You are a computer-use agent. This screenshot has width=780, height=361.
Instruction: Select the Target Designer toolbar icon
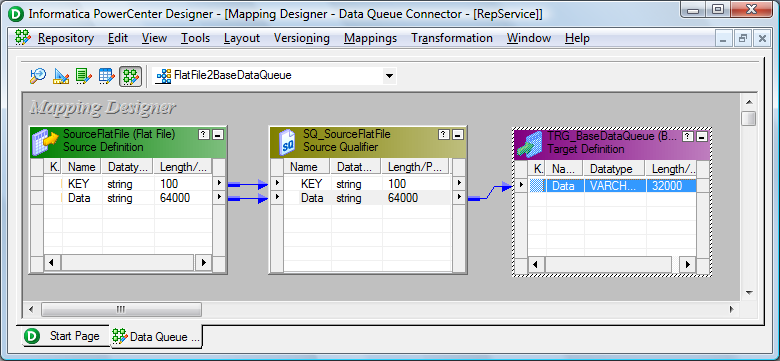tap(61, 76)
